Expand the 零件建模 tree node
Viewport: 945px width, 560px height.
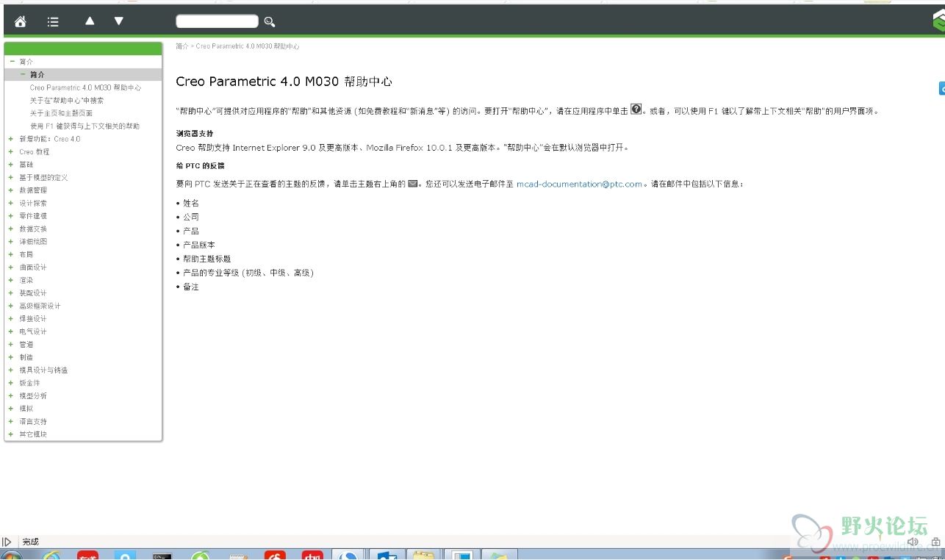(11, 216)
